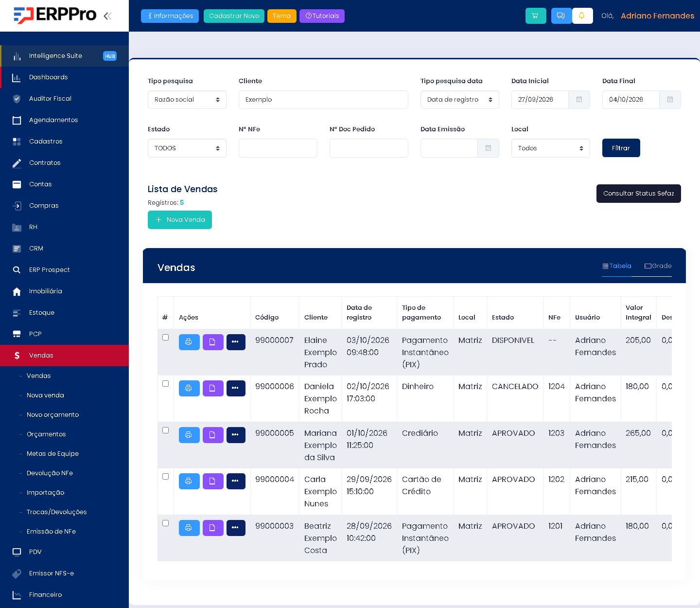Click the Nova Venda button
This screenshot has height=608, width=700.
180,220
